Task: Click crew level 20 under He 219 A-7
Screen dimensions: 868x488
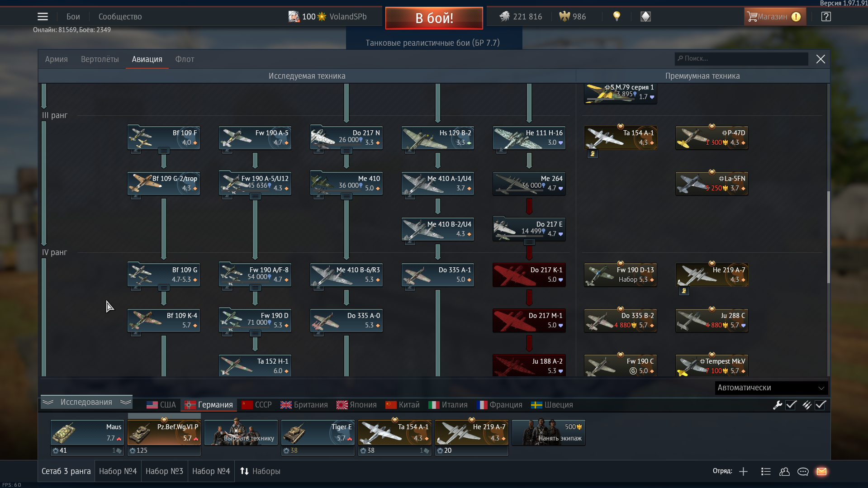Action: (x=444, y=450)
